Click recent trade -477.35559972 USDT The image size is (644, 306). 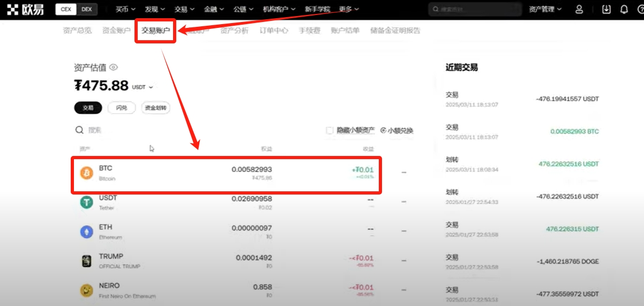coord(567,294)
